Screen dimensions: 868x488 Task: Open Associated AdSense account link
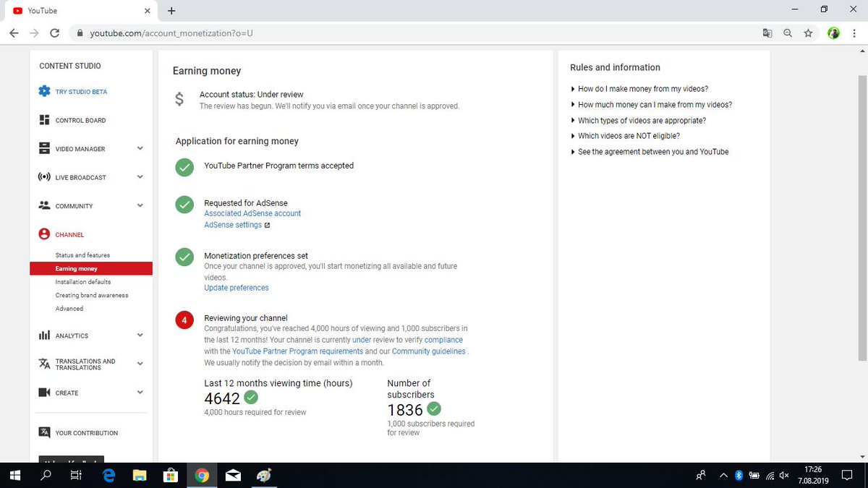click(252, 213)
